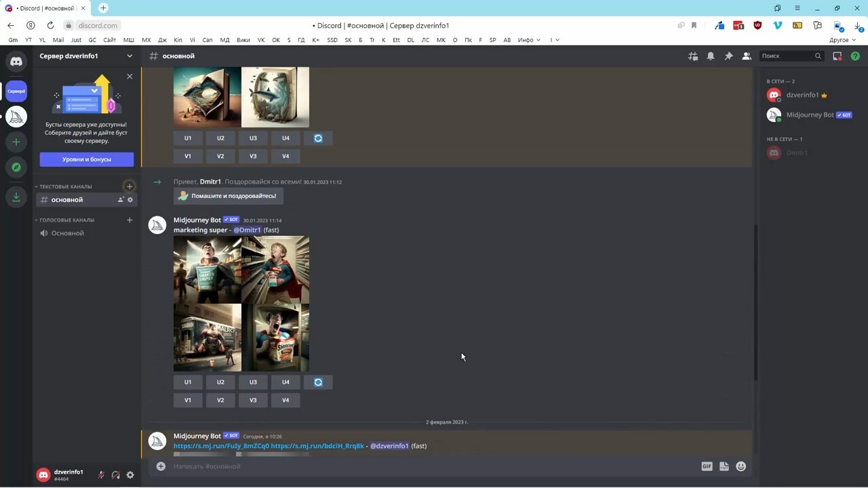868x488 pixels.
Task: Click the Discord search field
Action: [x=791, y=56]
